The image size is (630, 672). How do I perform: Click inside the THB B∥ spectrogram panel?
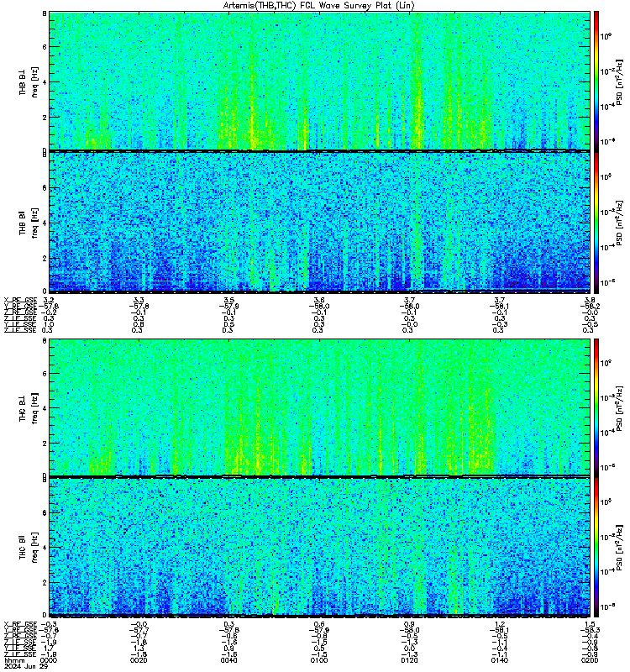click(x=319, y=223)
